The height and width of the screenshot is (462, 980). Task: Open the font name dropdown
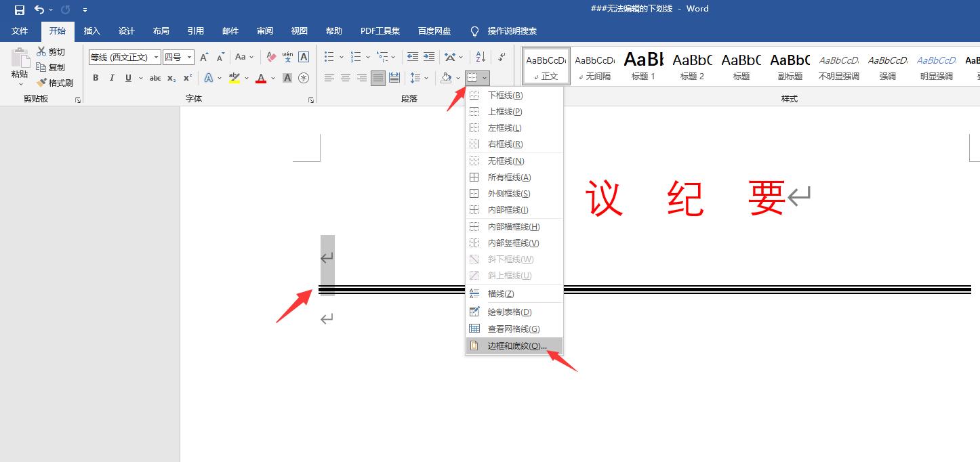[x=155, y=57]
